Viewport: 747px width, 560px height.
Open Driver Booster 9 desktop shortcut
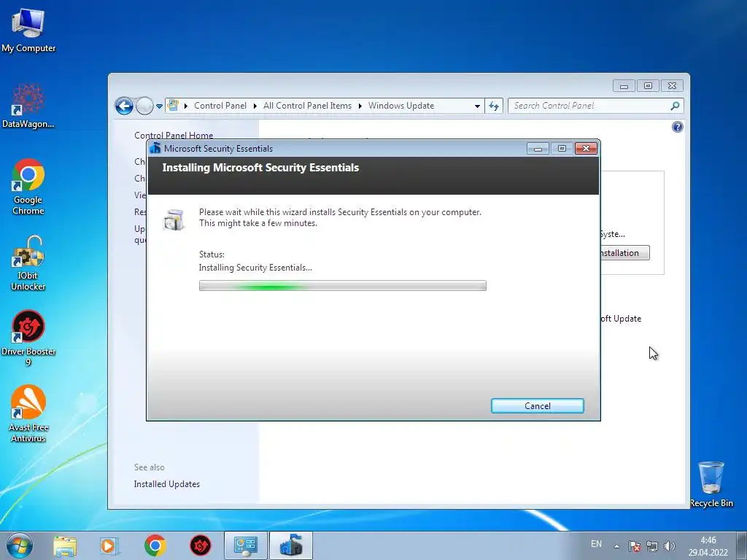pos(28,338)
